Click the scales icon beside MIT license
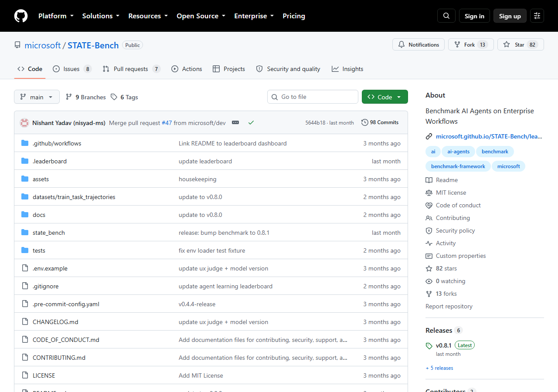 pos(429,193)
